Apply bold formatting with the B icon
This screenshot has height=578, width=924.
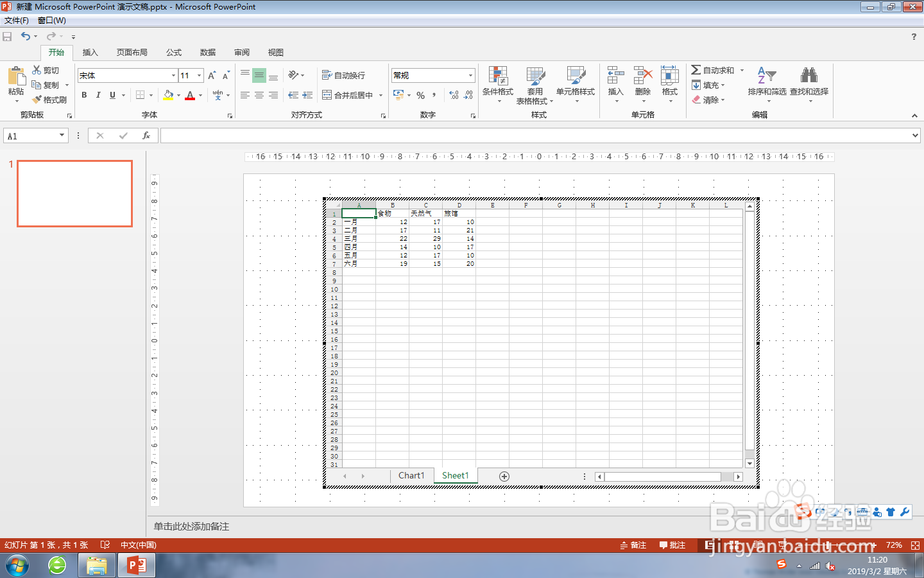pos(83,94)
